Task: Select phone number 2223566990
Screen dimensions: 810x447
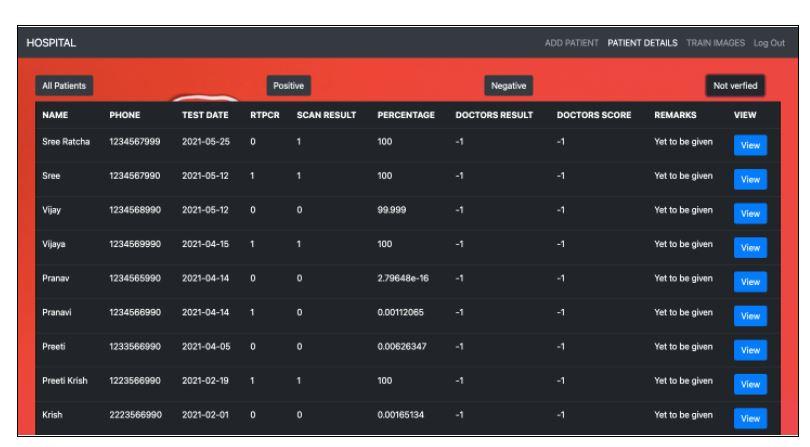Action: 135,414
